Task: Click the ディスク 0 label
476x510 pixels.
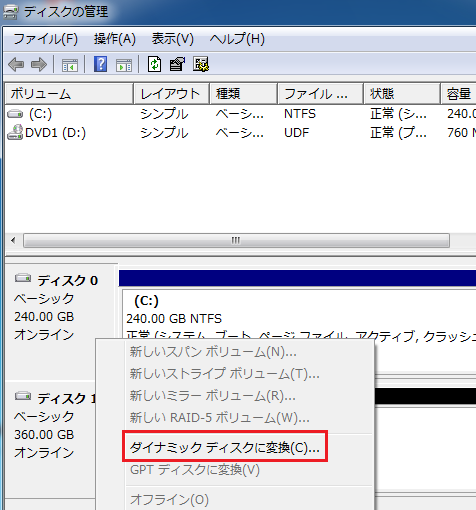Action: pos(68,280)
